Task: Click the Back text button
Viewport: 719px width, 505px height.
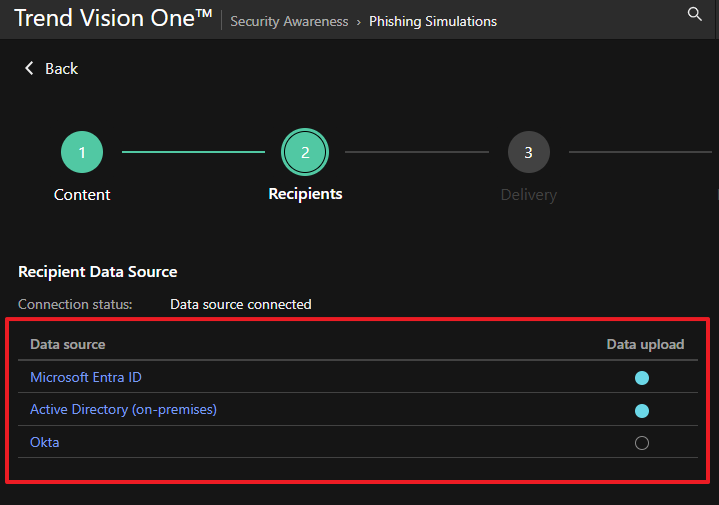Action: [x=61, y=68]
